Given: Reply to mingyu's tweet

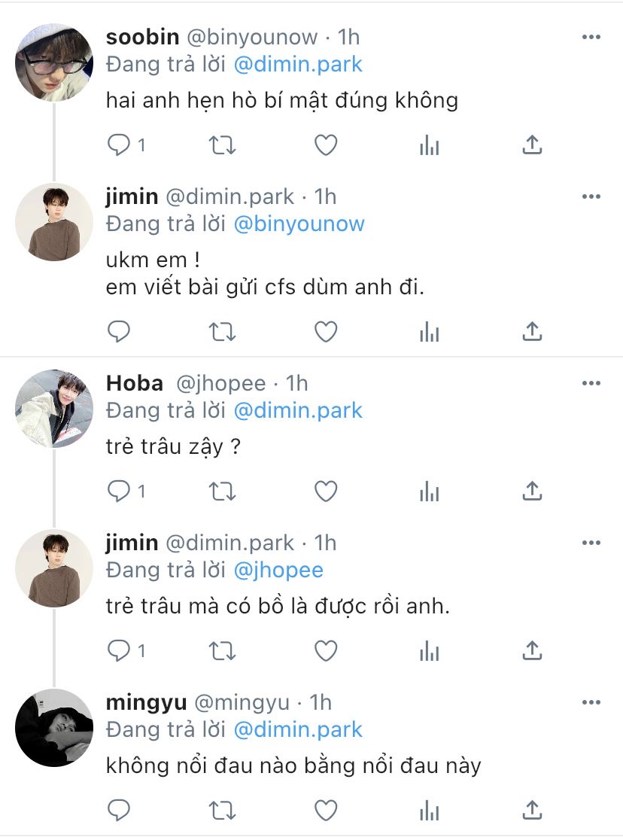Looking at the screenshot, I should (118, 810).
